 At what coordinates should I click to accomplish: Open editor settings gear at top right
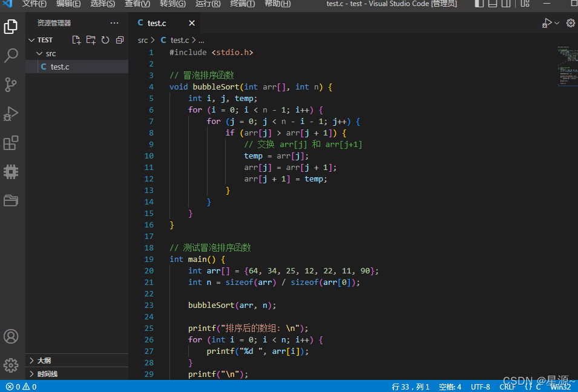571,23
